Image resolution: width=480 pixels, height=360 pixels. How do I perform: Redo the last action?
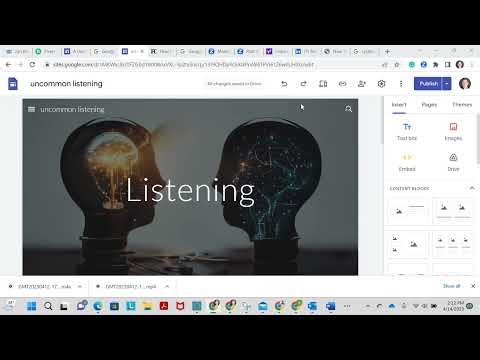click(x=303, y=84)
